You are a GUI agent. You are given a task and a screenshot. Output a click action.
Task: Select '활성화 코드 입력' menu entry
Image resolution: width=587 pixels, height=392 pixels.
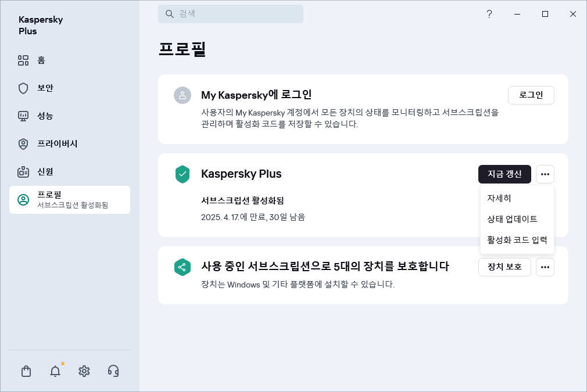pyautogui.click(x=517, y=240)
